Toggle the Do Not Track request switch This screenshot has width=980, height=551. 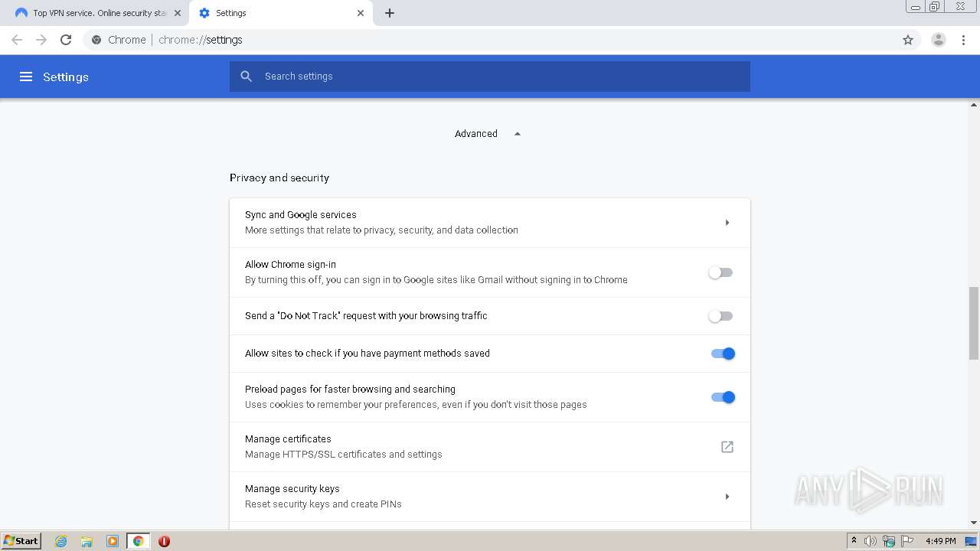pos(720,316)
